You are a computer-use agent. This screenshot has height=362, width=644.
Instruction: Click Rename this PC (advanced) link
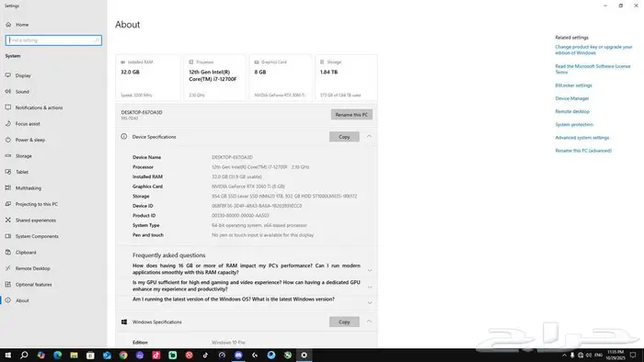[x=583, y=151]
